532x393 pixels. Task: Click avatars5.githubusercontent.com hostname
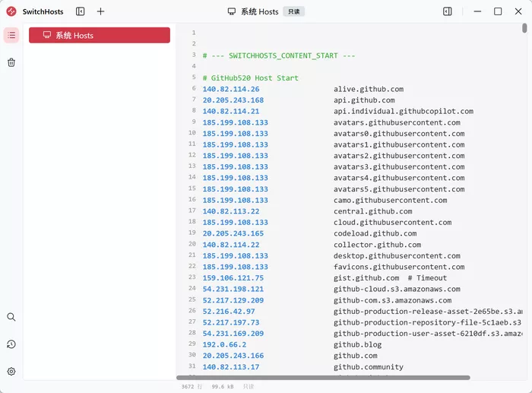pyautogui.click(x=399, y=189)
